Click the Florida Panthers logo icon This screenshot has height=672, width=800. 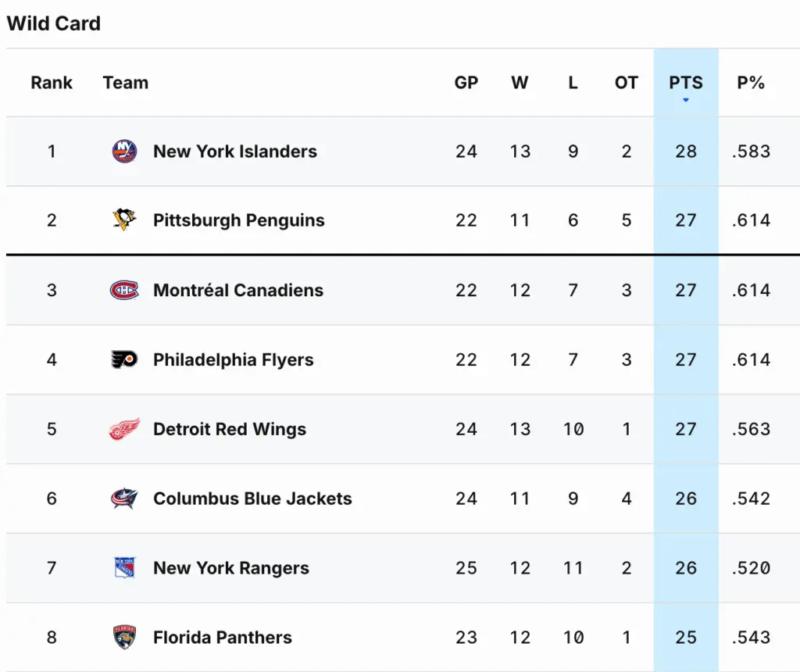tap(124, 638)
